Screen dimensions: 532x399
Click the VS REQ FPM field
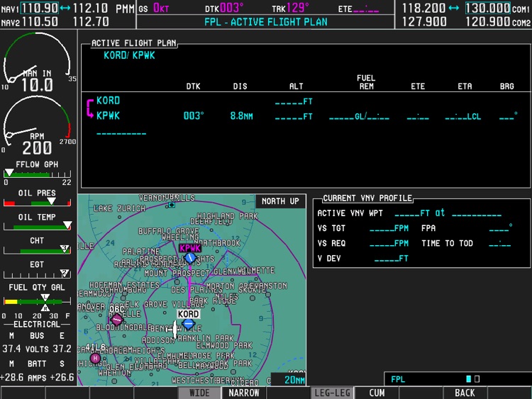(x=389, y=243)
